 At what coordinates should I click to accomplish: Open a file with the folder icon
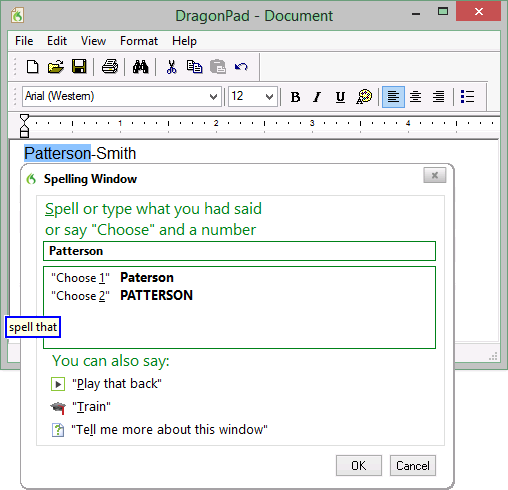pyautogui.click(x=56, y=67)
